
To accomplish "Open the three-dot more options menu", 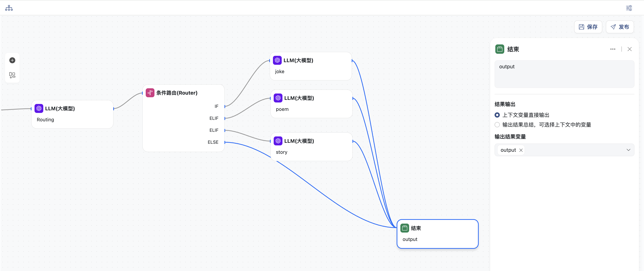I will click(x=612, y=49).
